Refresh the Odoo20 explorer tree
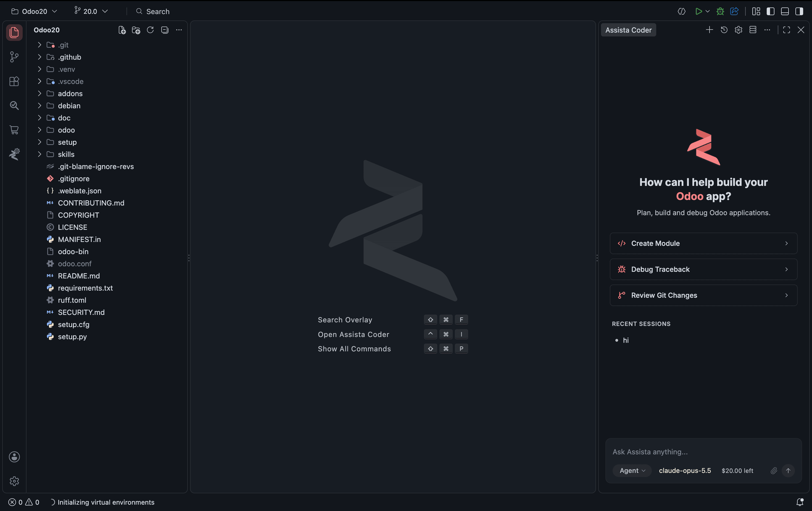Screen dimensions: 812x511 [151, 30]
